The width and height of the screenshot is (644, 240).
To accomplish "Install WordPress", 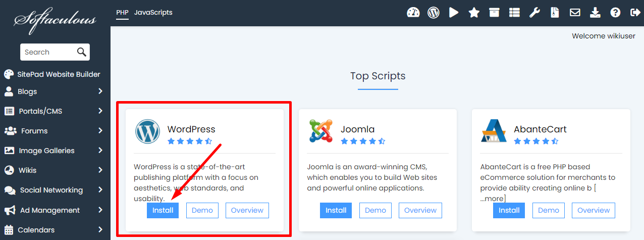I will click(163, 210).
